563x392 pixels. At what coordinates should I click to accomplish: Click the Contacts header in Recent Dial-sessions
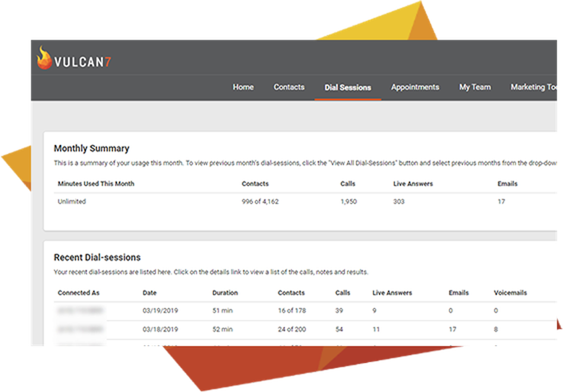pos(291,293)
